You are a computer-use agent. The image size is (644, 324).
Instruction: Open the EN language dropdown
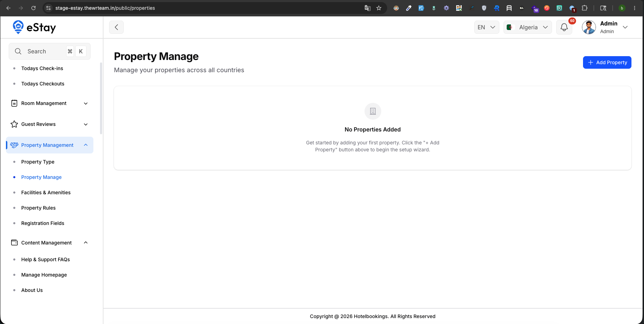[x=486, y=27]
